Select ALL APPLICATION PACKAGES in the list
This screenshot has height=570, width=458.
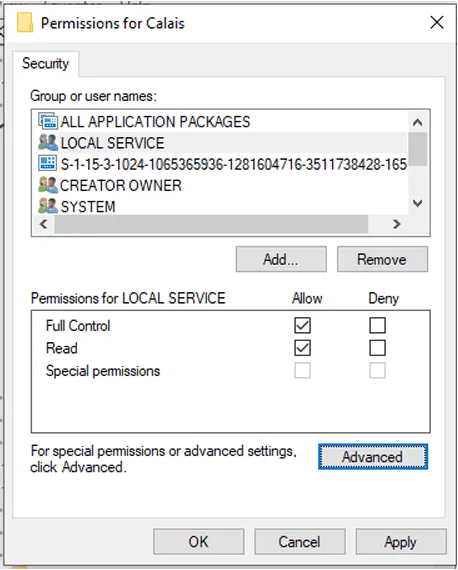point(222,121)
